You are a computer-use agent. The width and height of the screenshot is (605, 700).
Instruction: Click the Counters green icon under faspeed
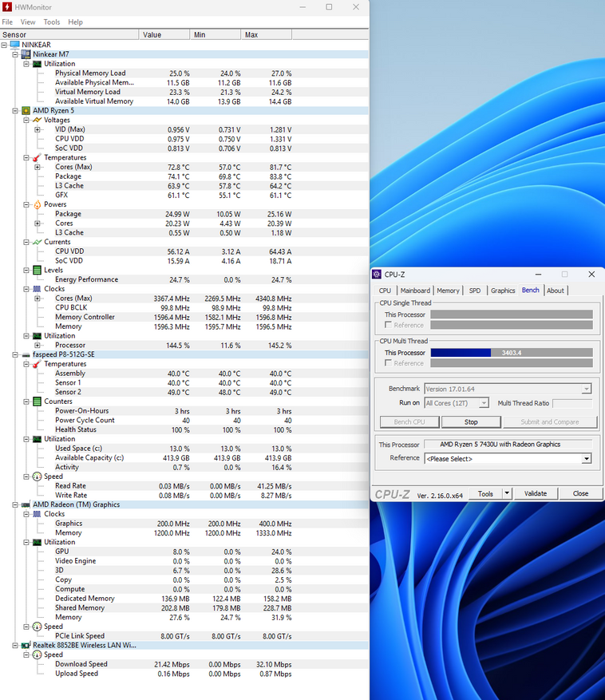37,401
